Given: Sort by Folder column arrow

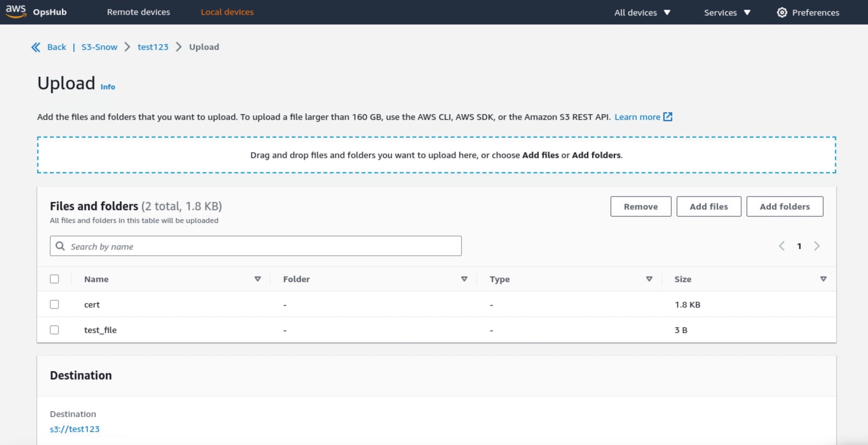Looking at the screenshot, I should 464,279.
